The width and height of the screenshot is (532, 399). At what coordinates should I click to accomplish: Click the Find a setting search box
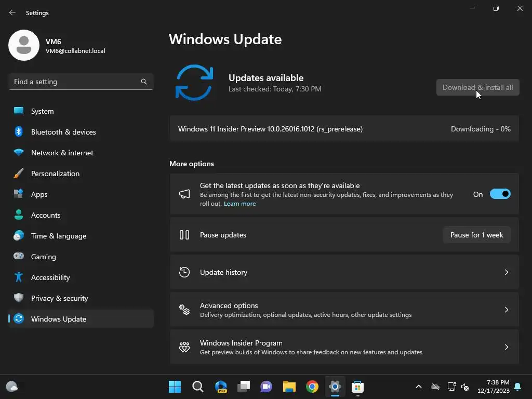pyautogui.click(x=81, y=82)
